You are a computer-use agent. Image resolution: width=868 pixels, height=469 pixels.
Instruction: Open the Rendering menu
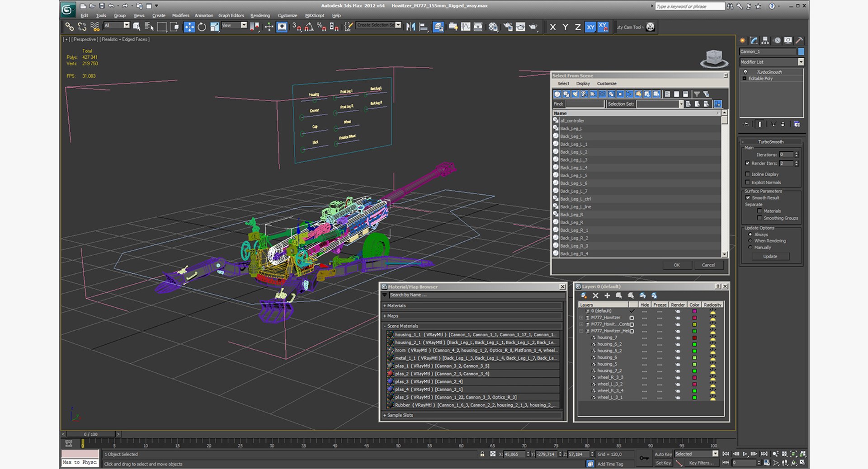pyautogui.click(x=260, y=15)
